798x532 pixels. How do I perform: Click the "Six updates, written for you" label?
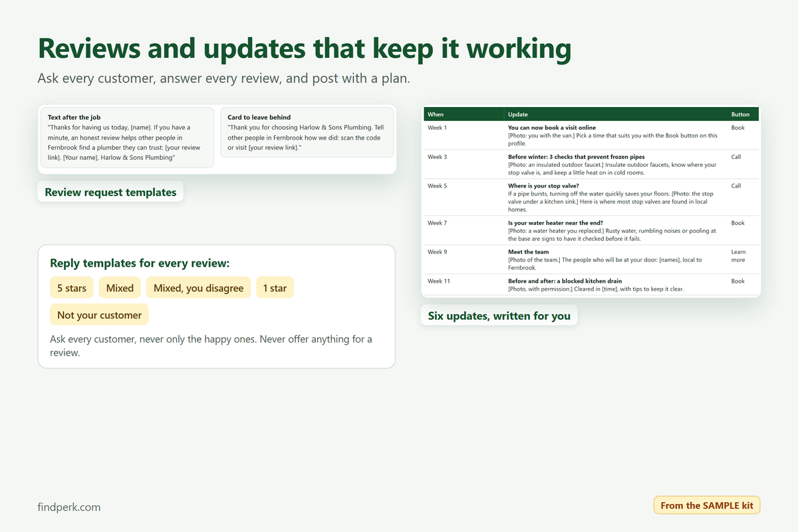pyautogui.click(x=499, y=315)
